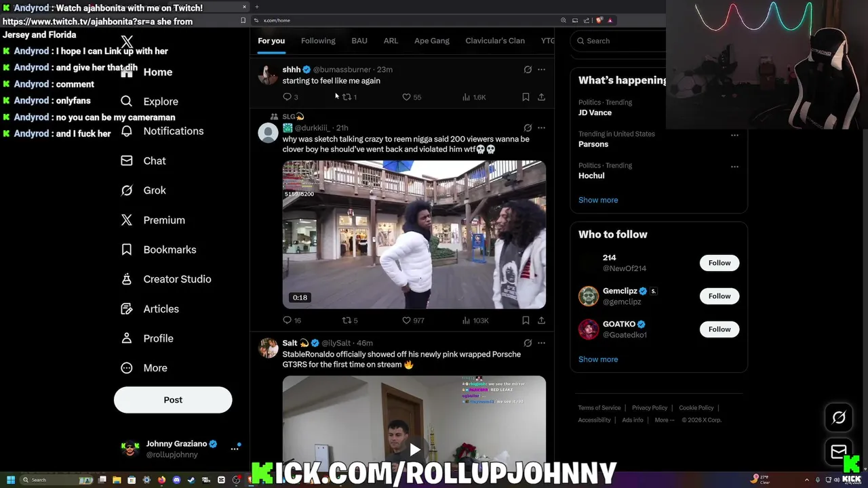Open Johnny Graziano account menu dots
Image resolution: width=868 pixels, height=488 pixels.
pos(235,449)
